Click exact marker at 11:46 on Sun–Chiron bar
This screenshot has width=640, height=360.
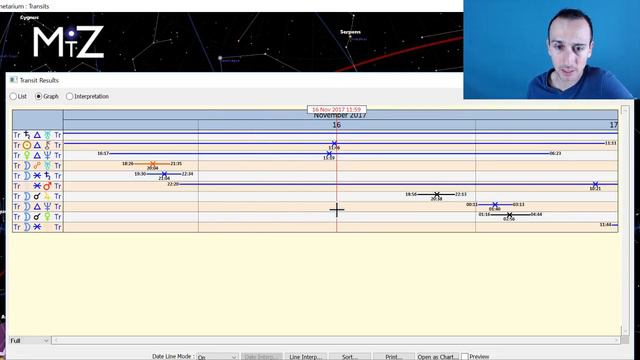[334, 143]
